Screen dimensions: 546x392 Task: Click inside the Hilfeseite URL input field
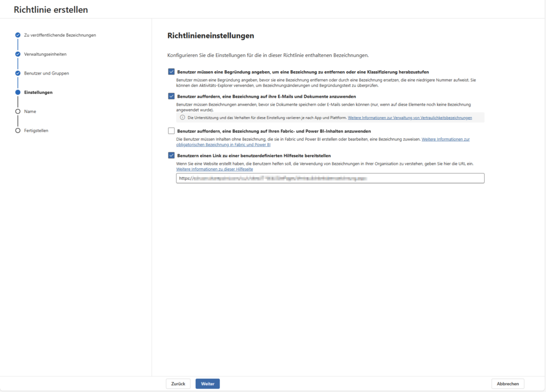click(x=330, y=178)
